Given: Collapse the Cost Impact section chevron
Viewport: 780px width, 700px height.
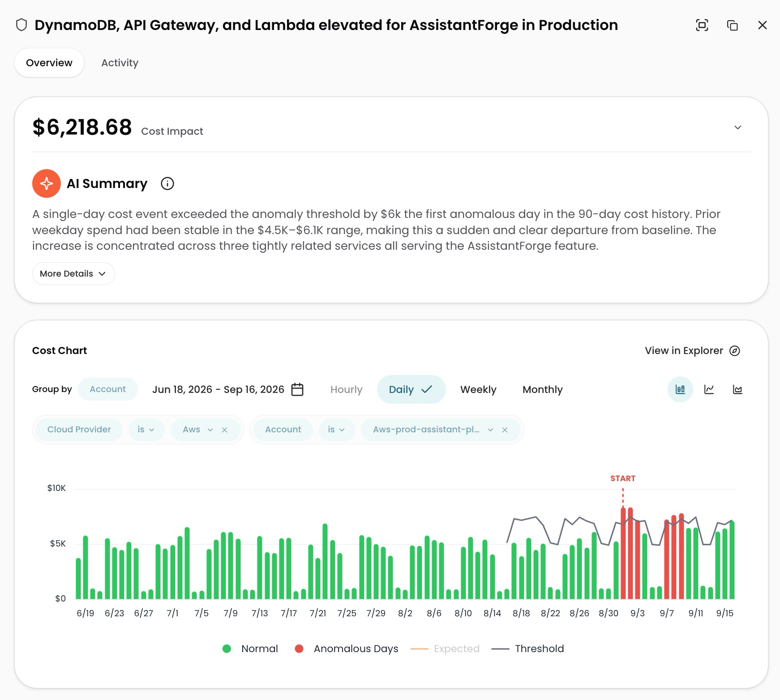Looking at the screenshot, I should click(x=738, y=128).
